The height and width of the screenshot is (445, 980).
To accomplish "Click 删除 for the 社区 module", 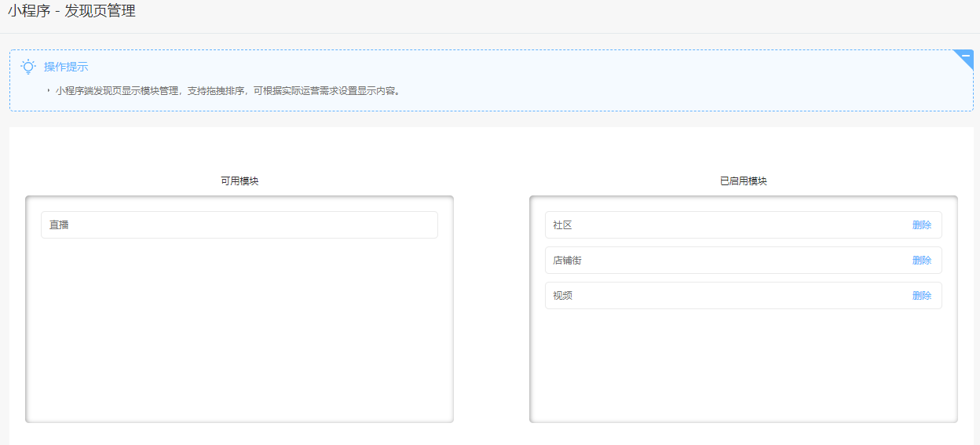I will 922,224.
